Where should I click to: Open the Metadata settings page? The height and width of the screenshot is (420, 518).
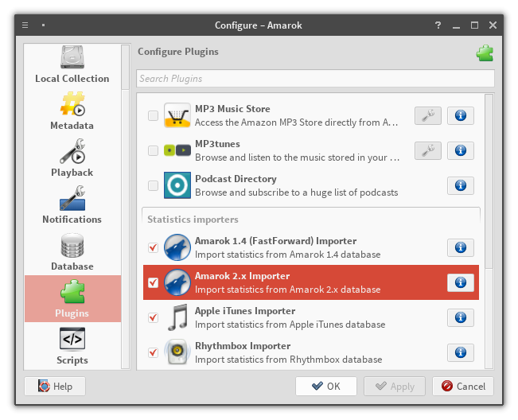tap(72, 111)
